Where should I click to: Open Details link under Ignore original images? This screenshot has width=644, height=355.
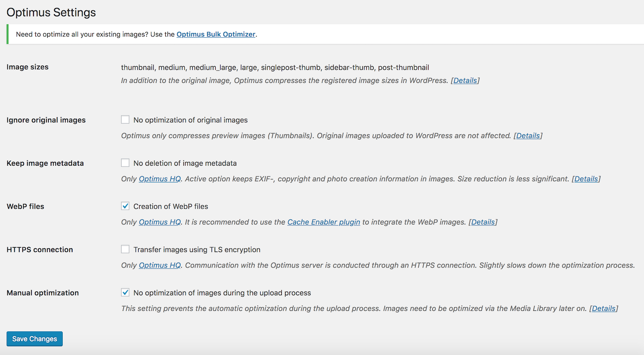tap(528, 136)
